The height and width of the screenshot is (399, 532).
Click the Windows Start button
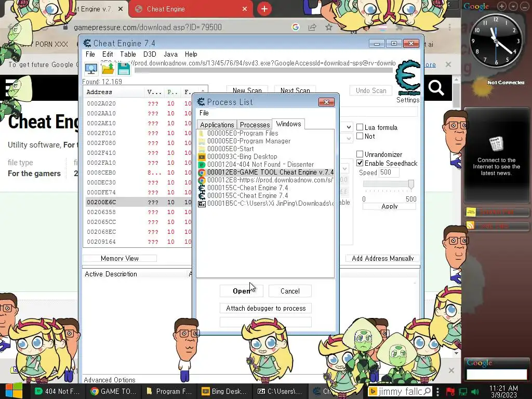point(14,391)
